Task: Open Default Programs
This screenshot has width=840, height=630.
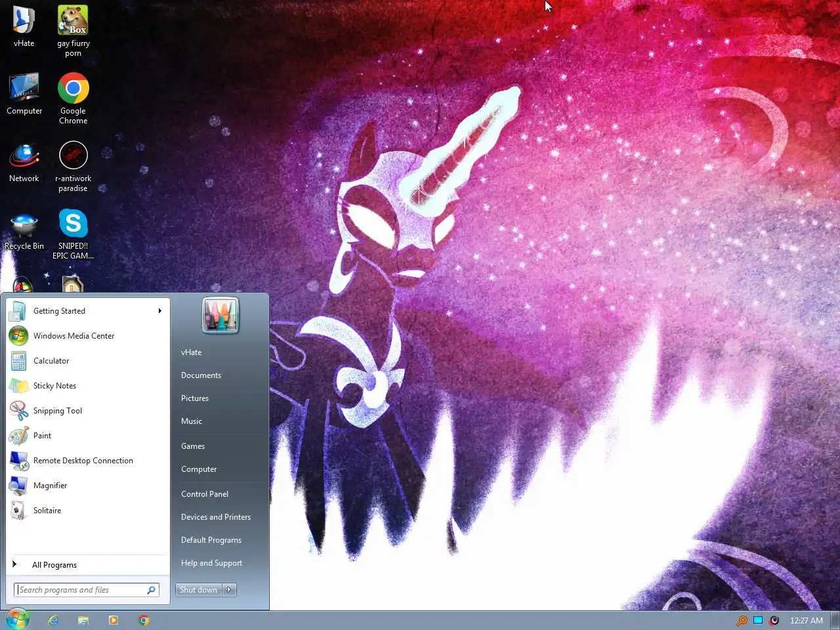Action: coord(211,540)
